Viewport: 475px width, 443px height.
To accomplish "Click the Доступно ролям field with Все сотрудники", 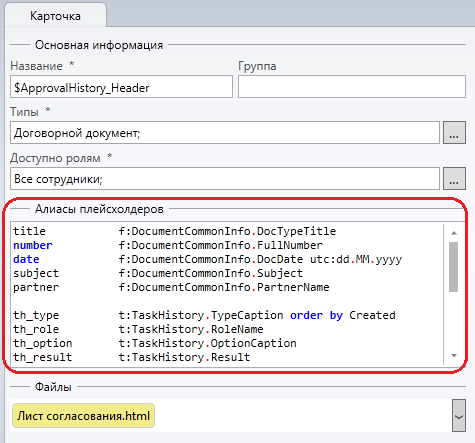I will 225,179.
